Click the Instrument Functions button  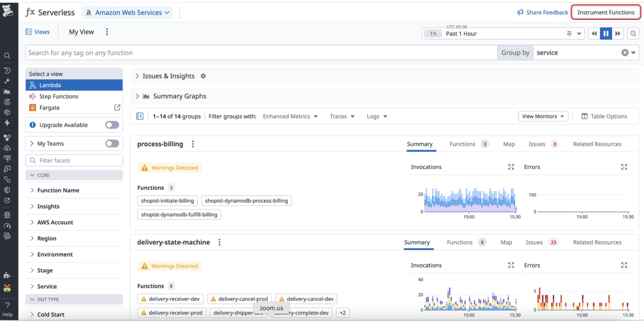pyautogui.click(x=606, y=12)
